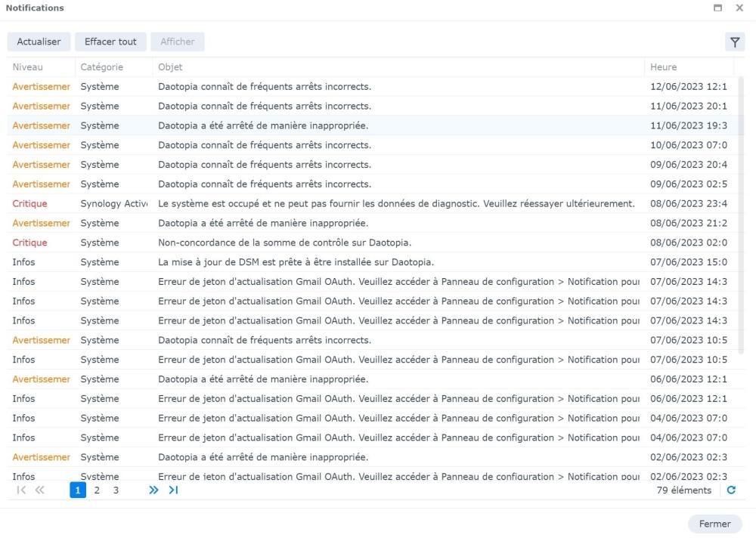
Task: Go to the previous page arrow
Action: (39, 490)
